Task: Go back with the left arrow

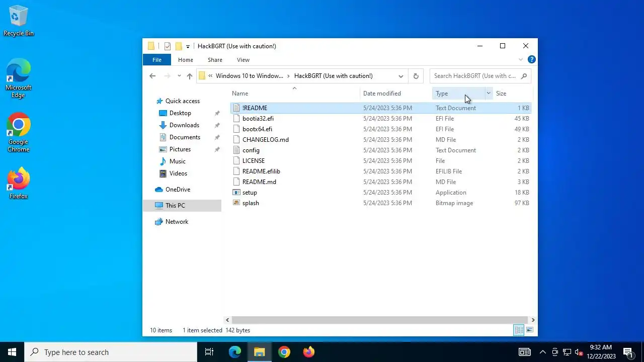Action: click(x=152, y=76)
